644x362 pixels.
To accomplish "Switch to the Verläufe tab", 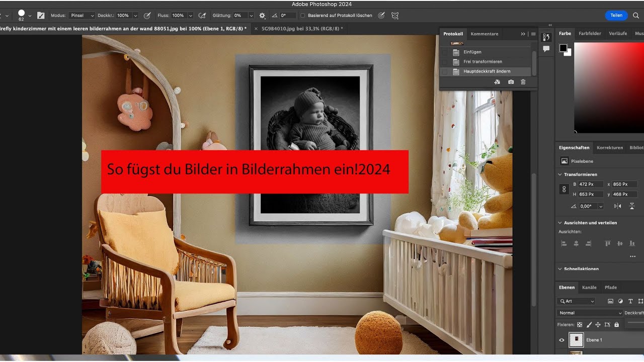I will click(618, 34).
